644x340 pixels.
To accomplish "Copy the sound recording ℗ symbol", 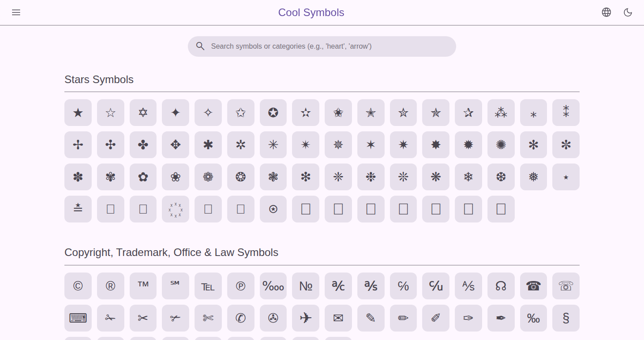I will coord(241,286).
